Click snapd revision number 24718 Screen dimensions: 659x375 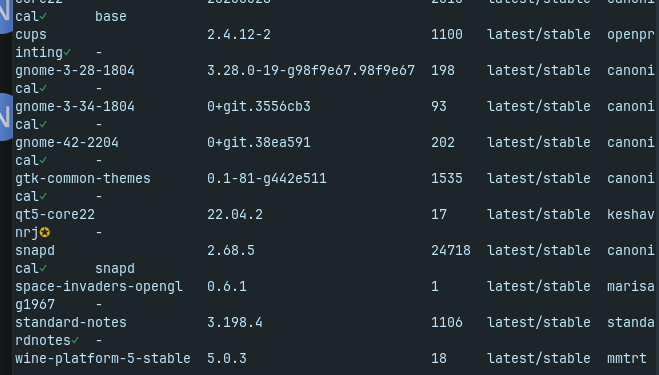click(451, 251)
